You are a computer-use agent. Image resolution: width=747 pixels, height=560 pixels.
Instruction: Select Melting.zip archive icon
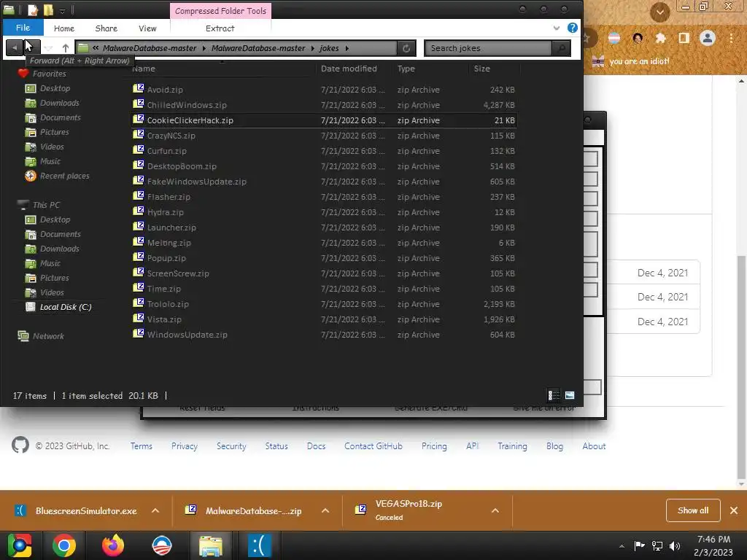click(x=138, y=241)
